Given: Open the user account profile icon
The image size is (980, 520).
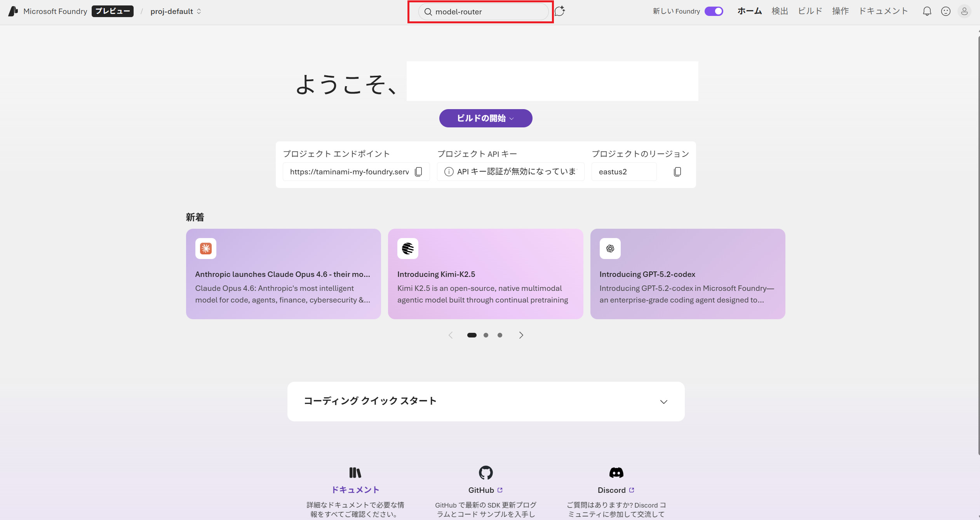Looking at the screenshot, I should click(964, 11).
